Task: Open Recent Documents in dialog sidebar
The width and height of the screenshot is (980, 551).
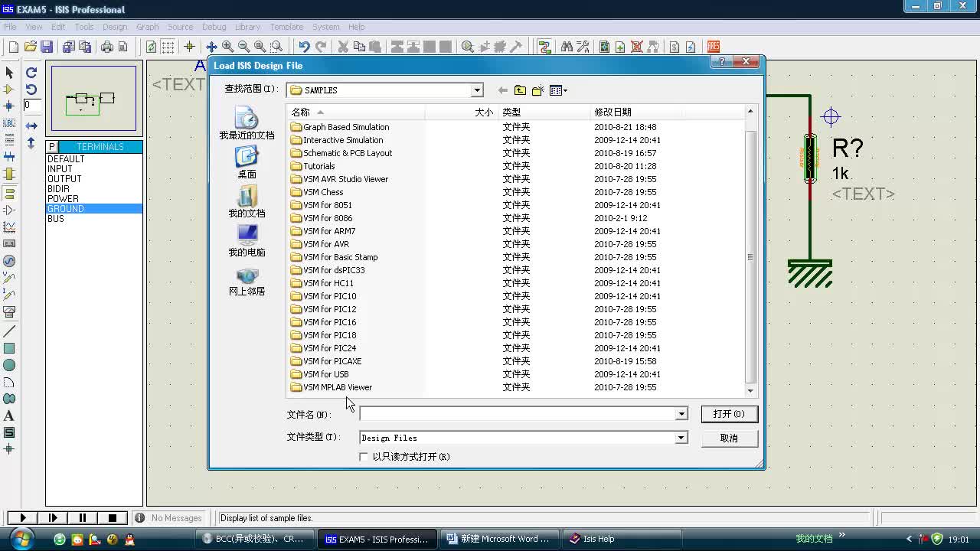Action: [247, 123]
